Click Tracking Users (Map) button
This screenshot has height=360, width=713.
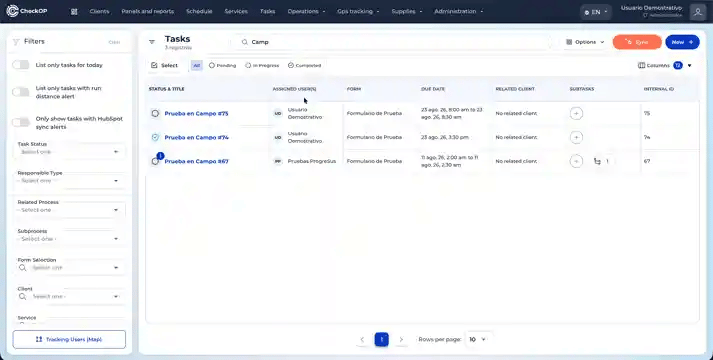tap(69, 340)
